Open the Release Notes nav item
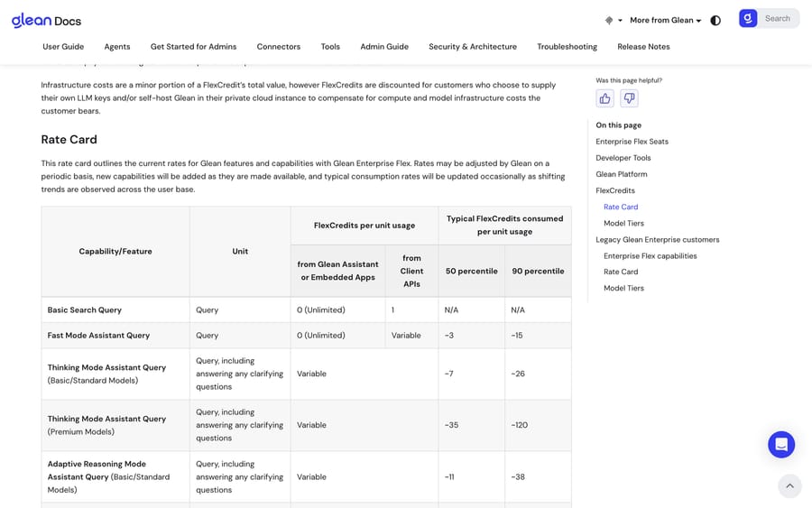This screenshot has width=812, height=508. [643, 47]
